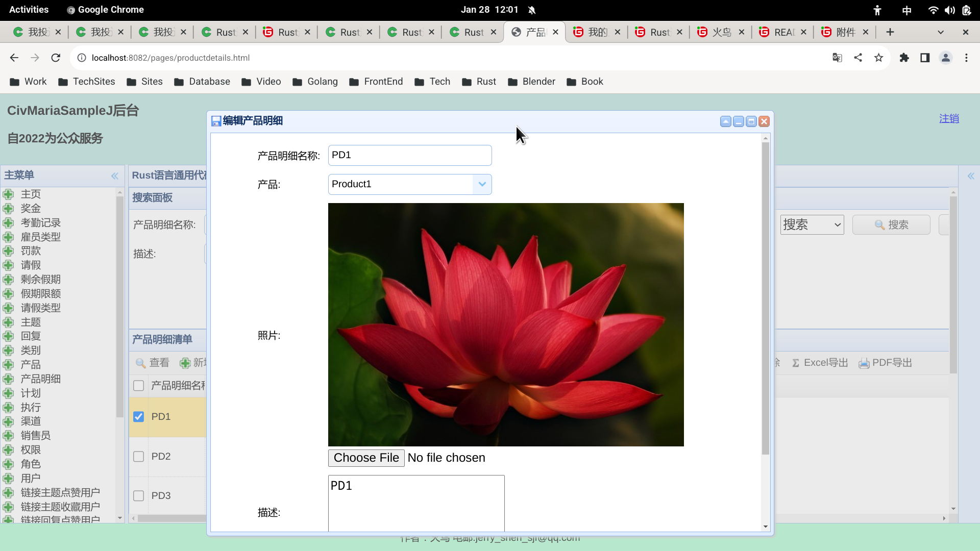Image resolution: width=980 pixels, height=551 pixels.
Task: Click the Chrome translate page icon
Action: (837, 58)
